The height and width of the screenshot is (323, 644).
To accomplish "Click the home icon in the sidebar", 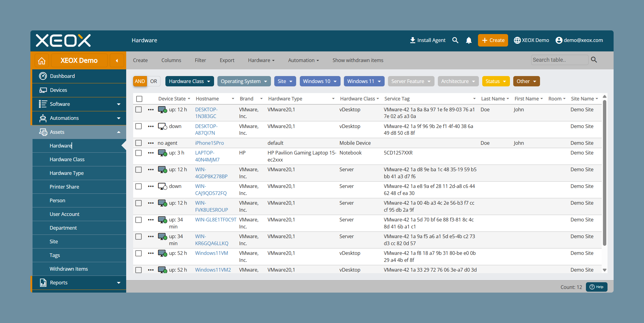I will 42,61.
